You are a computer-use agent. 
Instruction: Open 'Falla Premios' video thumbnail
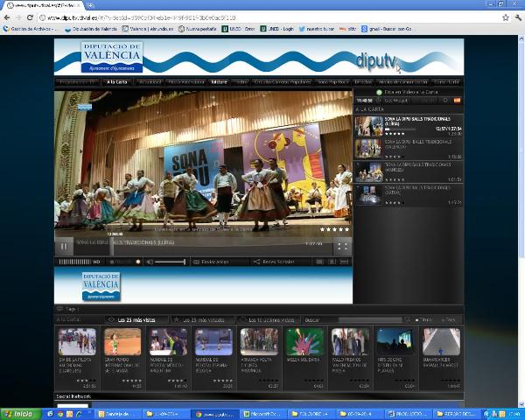click(x=350, y=341)
